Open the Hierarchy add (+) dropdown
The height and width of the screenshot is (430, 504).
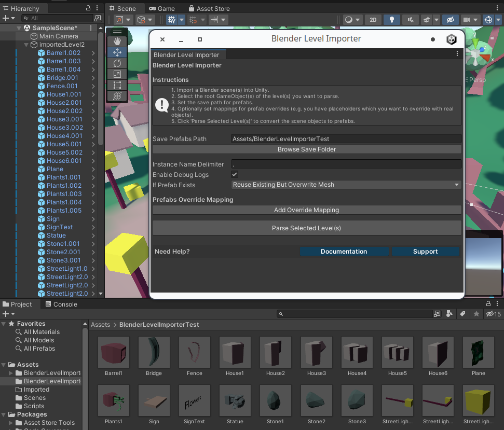click(x=9, y=18)
